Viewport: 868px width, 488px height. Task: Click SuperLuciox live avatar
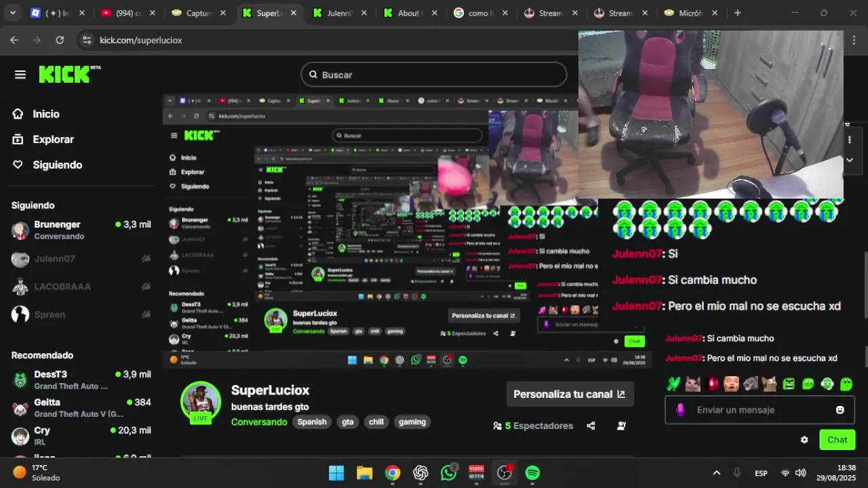pos(201,401)
